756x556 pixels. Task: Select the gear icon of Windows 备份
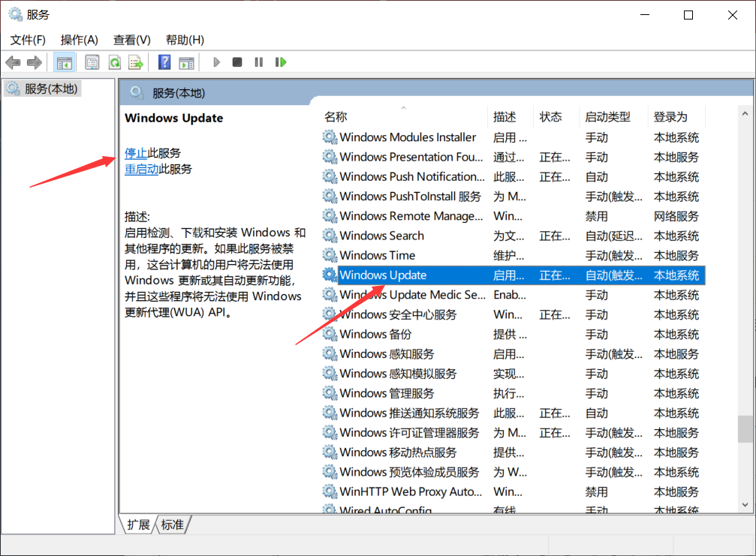coord(330,334)
